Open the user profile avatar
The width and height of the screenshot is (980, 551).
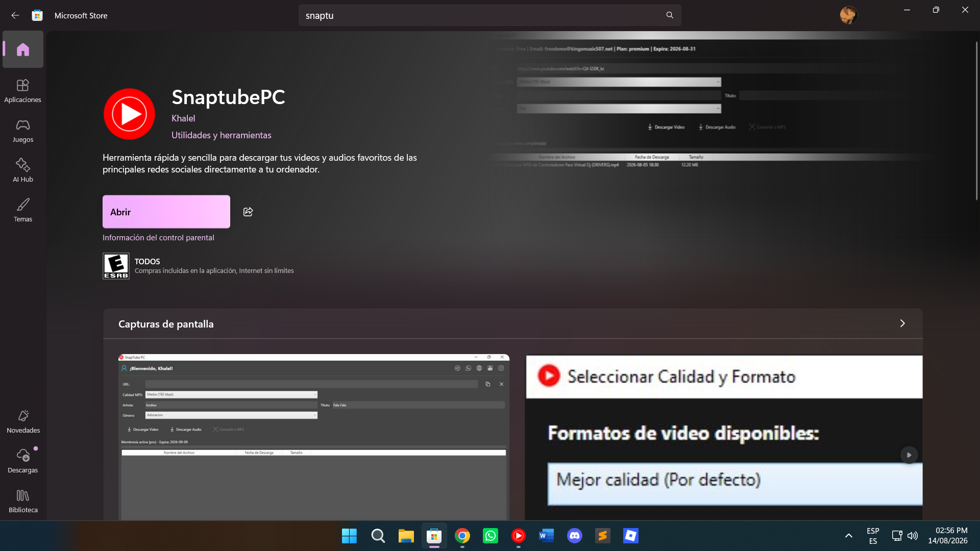[848, 15]
